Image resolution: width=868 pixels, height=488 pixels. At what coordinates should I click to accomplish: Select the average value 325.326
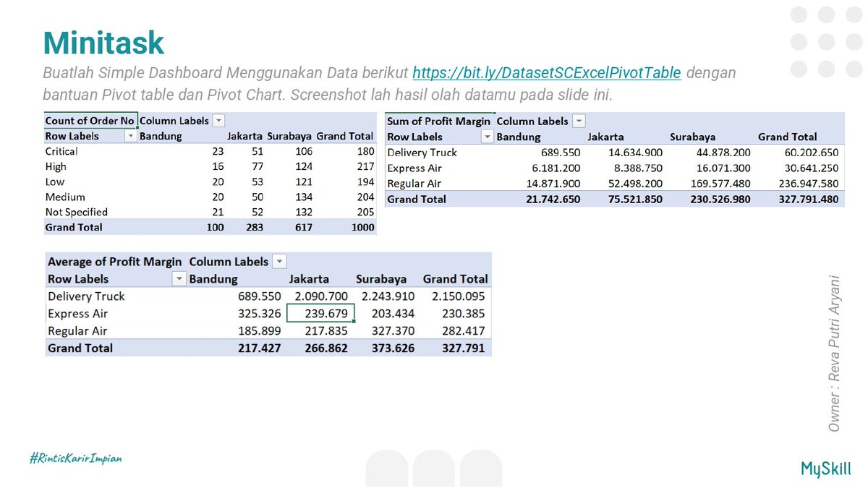click(x=260, y=314)
